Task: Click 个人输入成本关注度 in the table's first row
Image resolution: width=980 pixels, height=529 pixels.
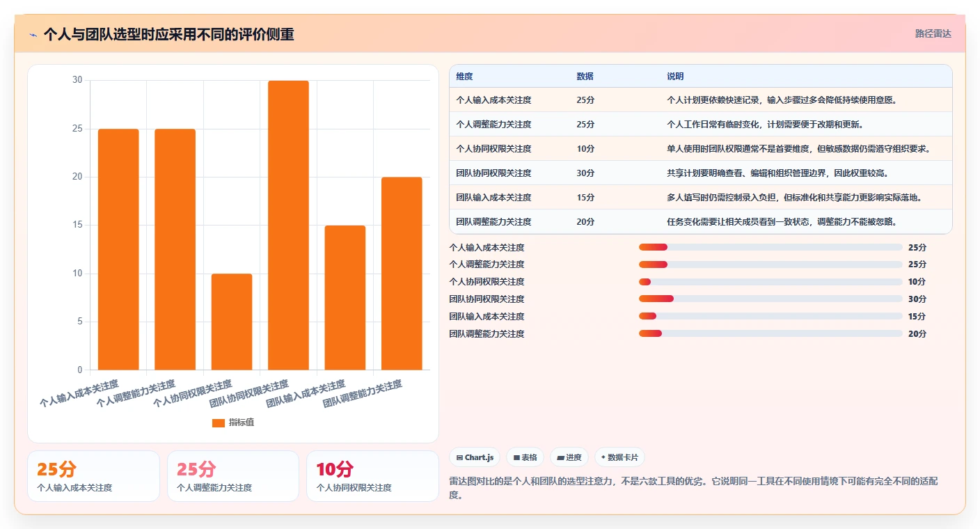Action: pyautogui.click(x=493, y=100)
